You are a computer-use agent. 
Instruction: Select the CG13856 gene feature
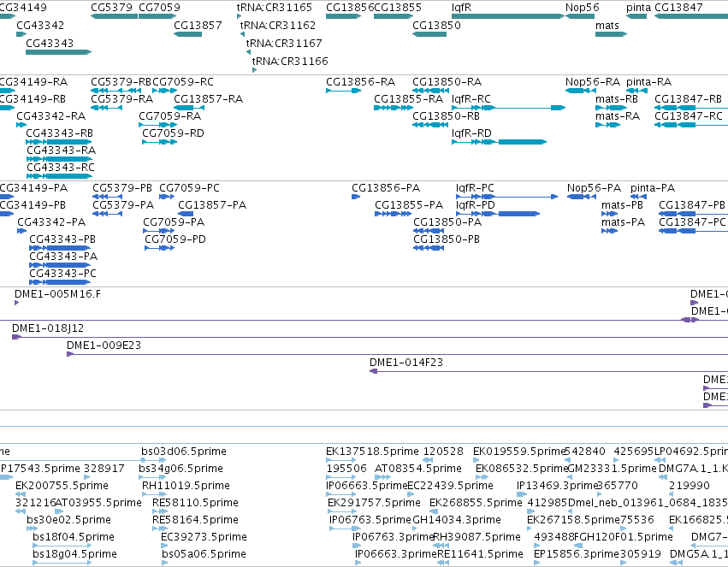pos(344,16)
